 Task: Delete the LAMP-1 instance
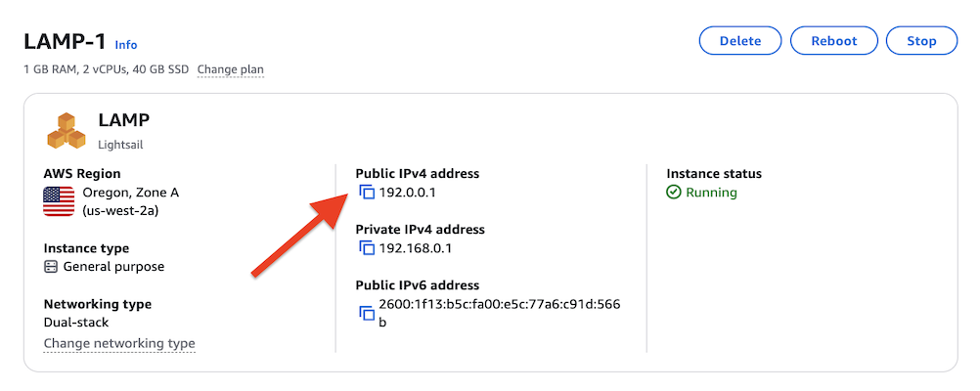click(739, 41)
